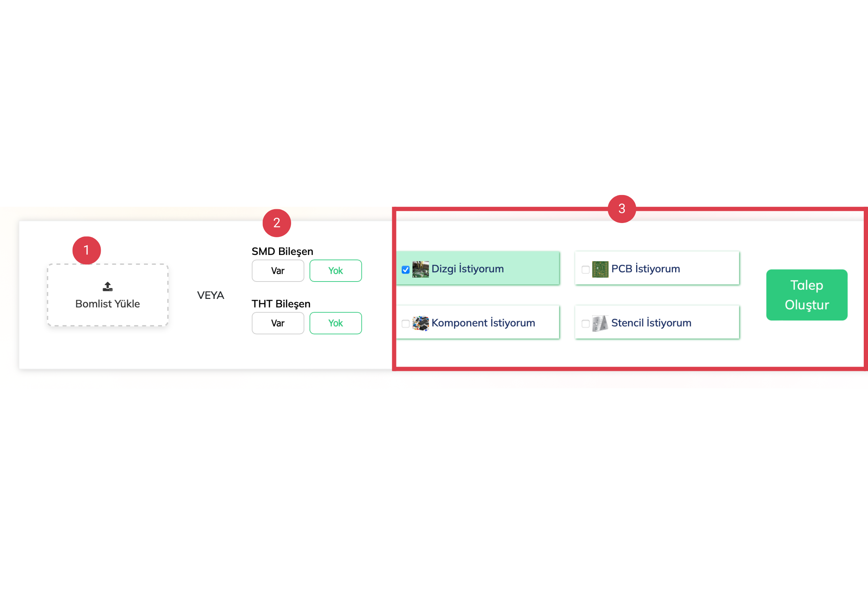This screenshot has width=868, height=590.
Task: Click red step marker number 1
Action: point(87,250)
